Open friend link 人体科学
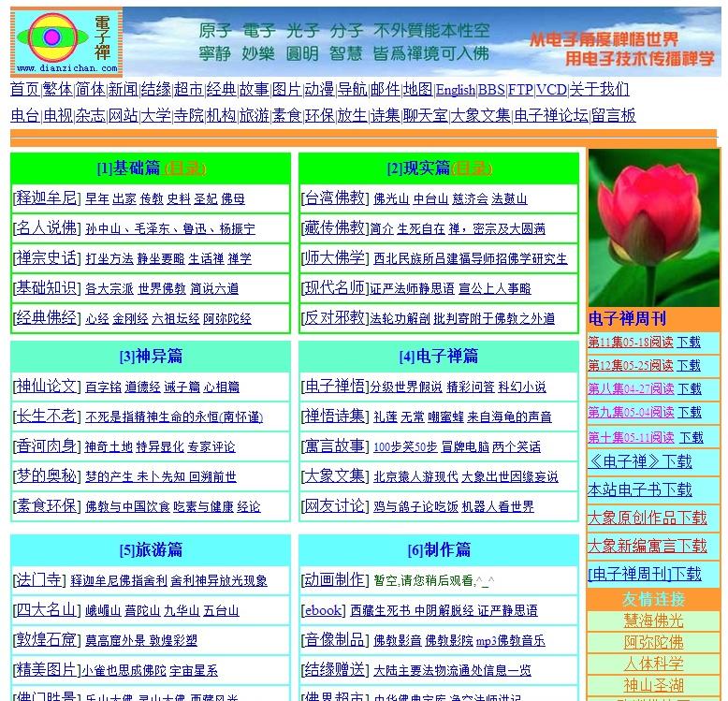The width and height of the screenshot is (728, 701). coord(654,664)
